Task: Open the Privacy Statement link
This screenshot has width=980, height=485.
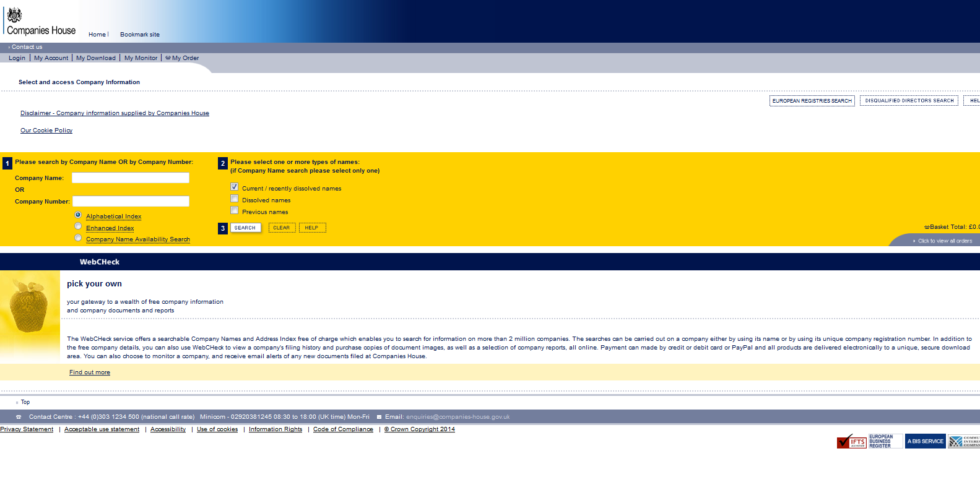Action: coord(27,429)
